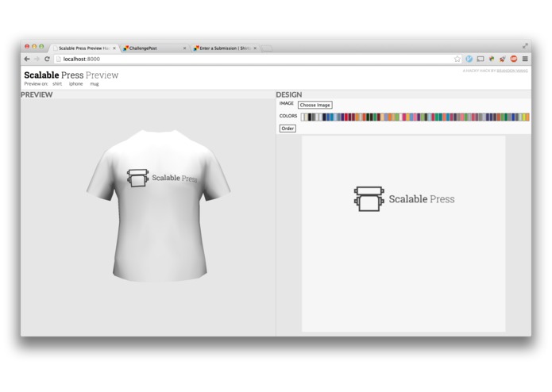Screen dimensions: 552x392
Task: Bookmark this page with the star icon
Action: pyautogui.click(x=457, y=59)
